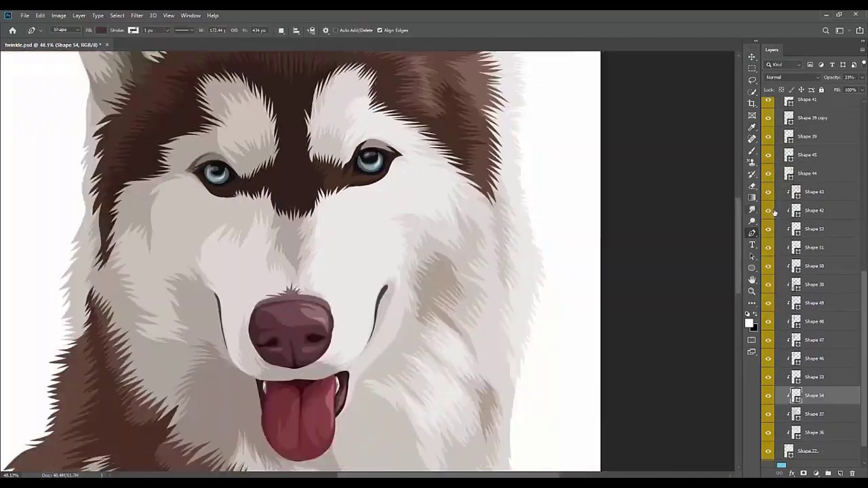
Task: Select the Quick Selection tool
Action: point(752,91)
